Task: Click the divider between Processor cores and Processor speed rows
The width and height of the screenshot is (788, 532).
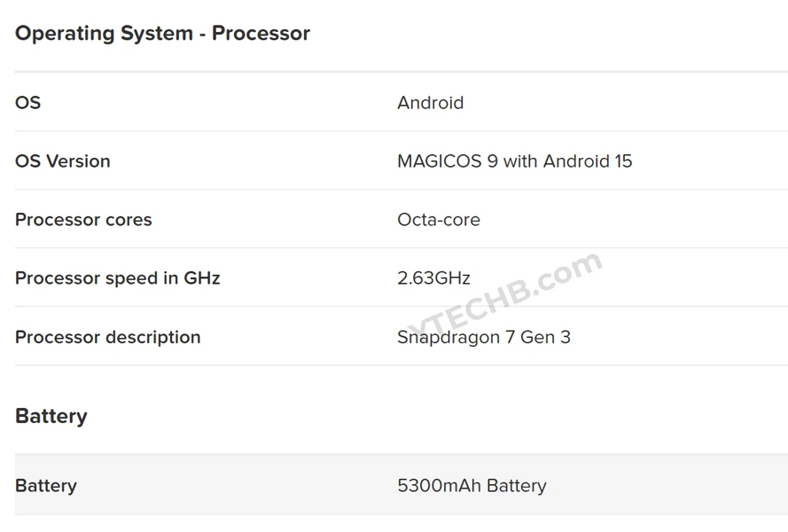Action: 401,248
